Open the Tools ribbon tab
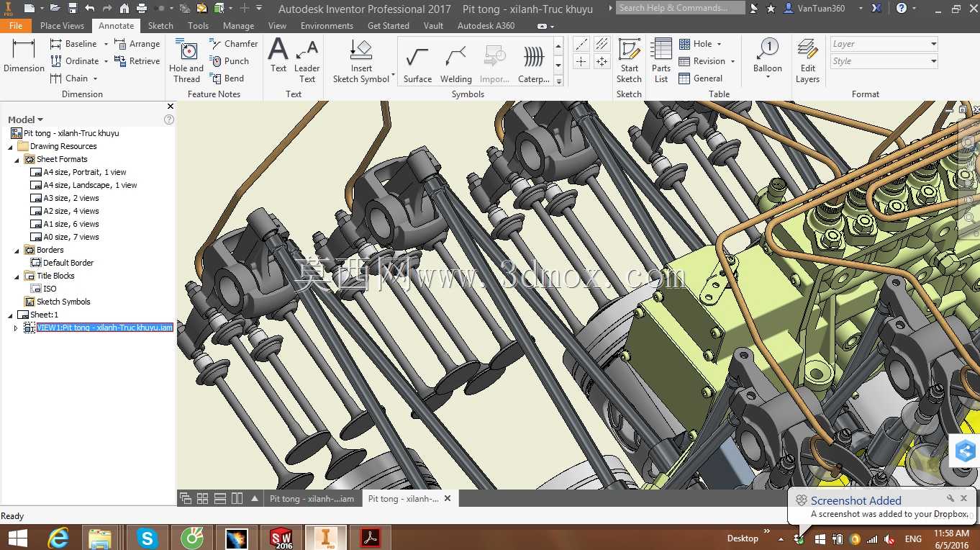This screenshot has height=550, width=980. click(199, 25)
